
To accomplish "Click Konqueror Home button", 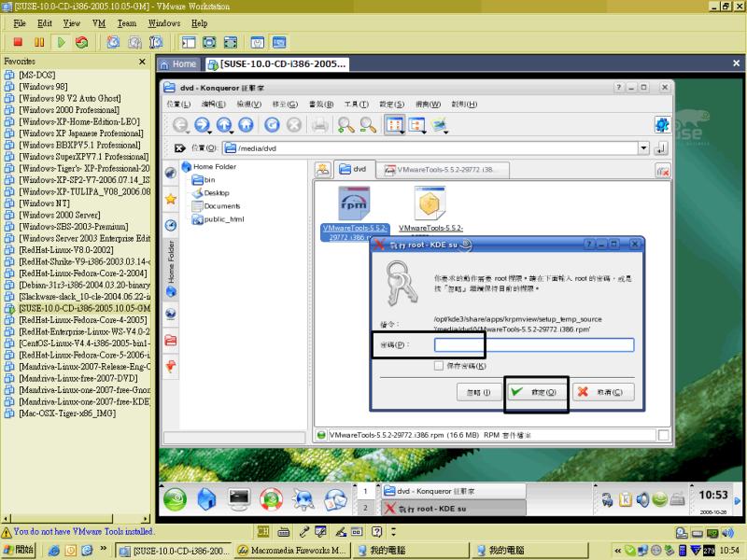I will pos(246,125).
